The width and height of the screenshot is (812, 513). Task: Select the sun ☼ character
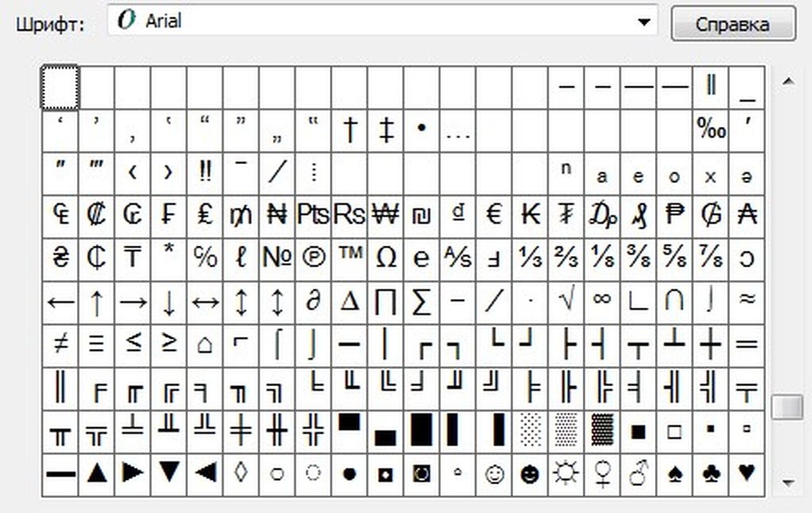566,474
